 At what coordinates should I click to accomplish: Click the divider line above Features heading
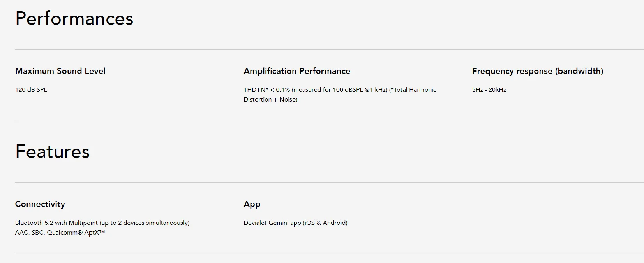click(329, 120)
